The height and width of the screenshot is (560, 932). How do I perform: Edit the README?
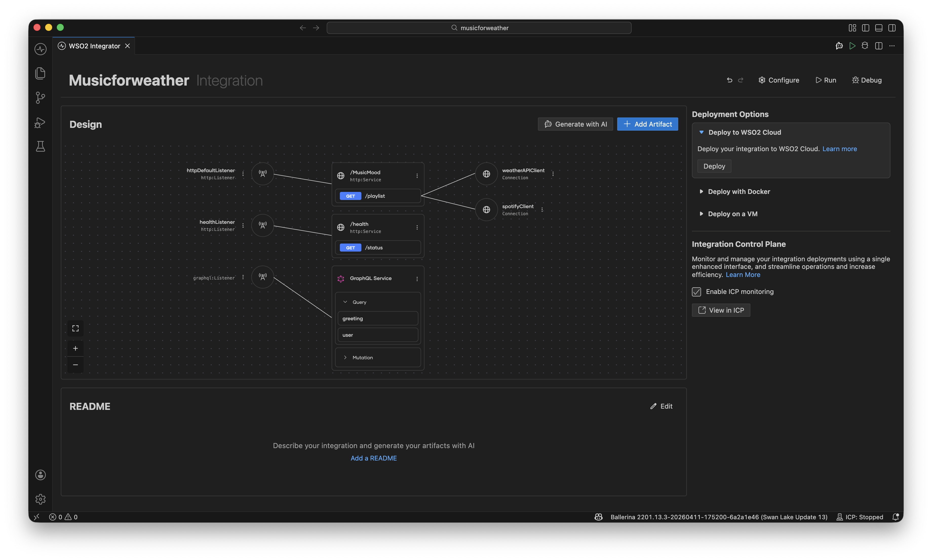pyautogui.click(x=661, y=406)
